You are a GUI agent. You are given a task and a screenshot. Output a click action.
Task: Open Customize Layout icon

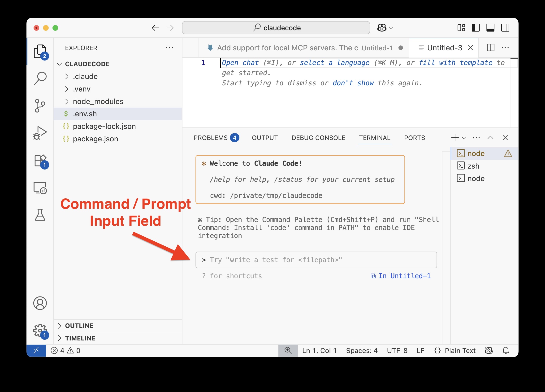(x=461, y=28)
